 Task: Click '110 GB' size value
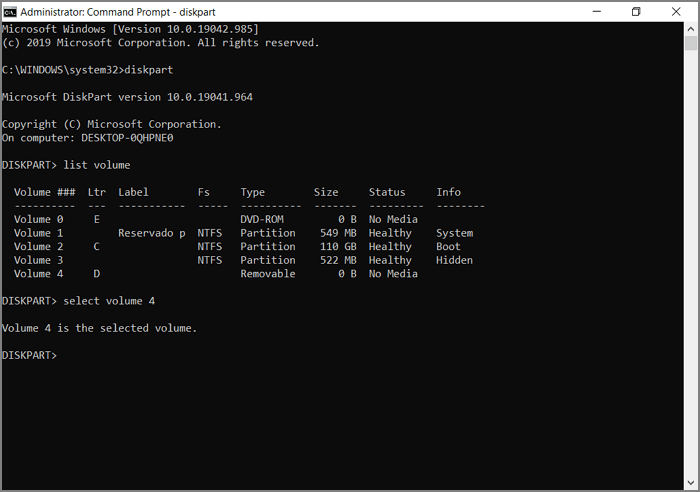pos(338,246)
